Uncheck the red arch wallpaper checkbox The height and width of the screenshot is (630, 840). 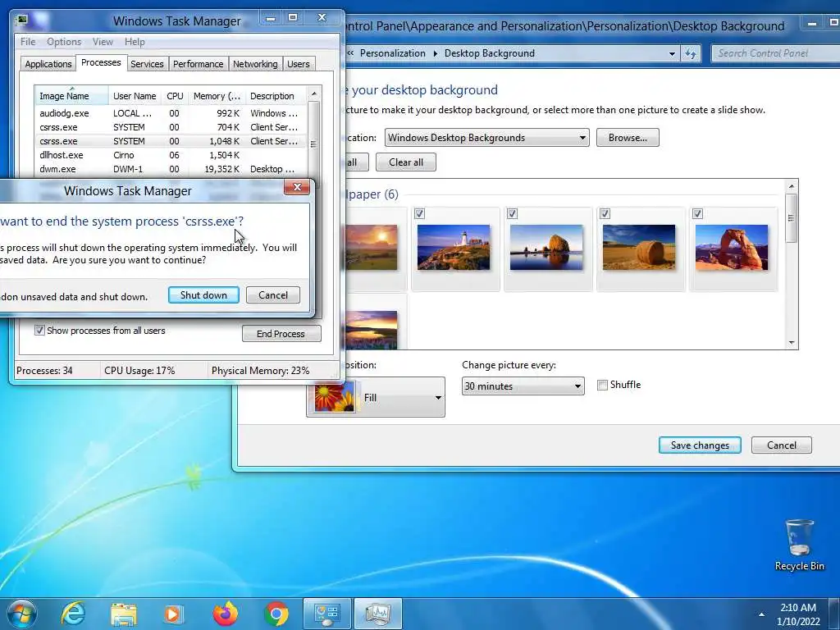(x=697, y=214)
